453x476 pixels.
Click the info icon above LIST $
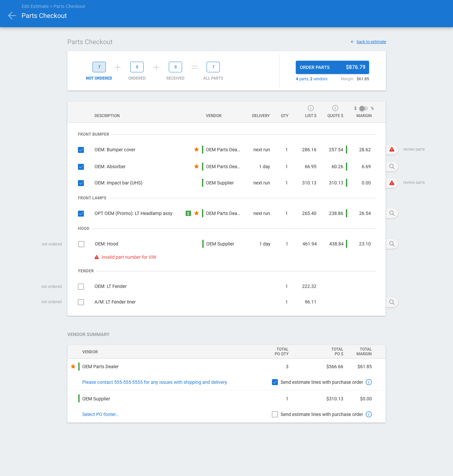click(311, 108)
